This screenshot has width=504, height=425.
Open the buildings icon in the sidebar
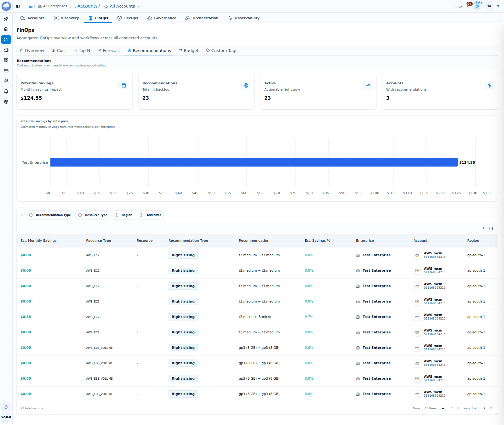pyautogui.click(x=6, y=50)
